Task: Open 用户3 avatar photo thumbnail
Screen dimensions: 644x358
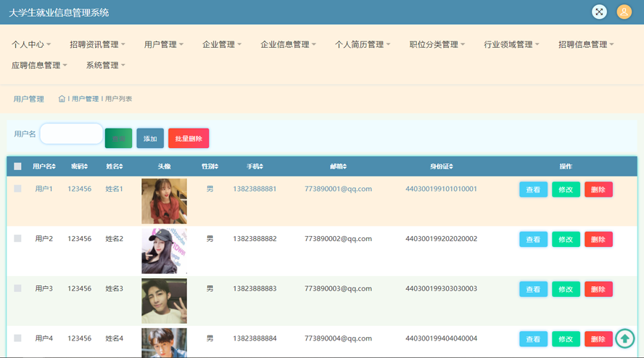Action: [x=165, y=301]
